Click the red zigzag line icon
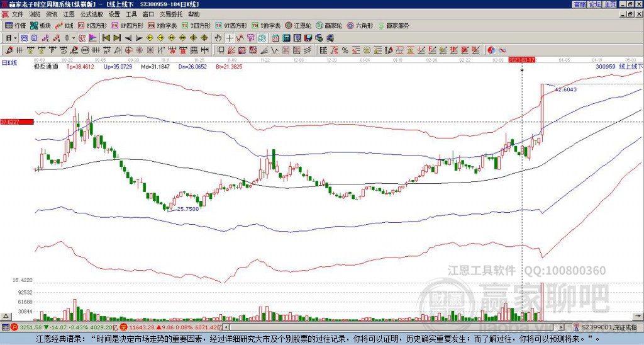This screenshot has width=644, height=345. pos(240,38)
